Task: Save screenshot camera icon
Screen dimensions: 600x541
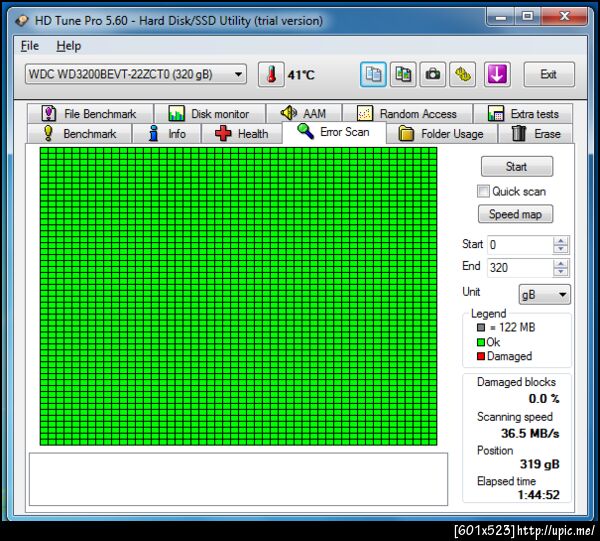Action: [433, 74]
